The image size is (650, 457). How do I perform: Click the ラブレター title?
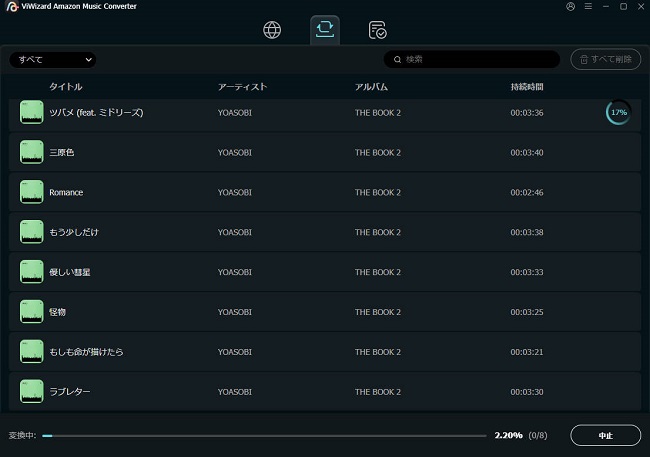[x=70, y=391]
